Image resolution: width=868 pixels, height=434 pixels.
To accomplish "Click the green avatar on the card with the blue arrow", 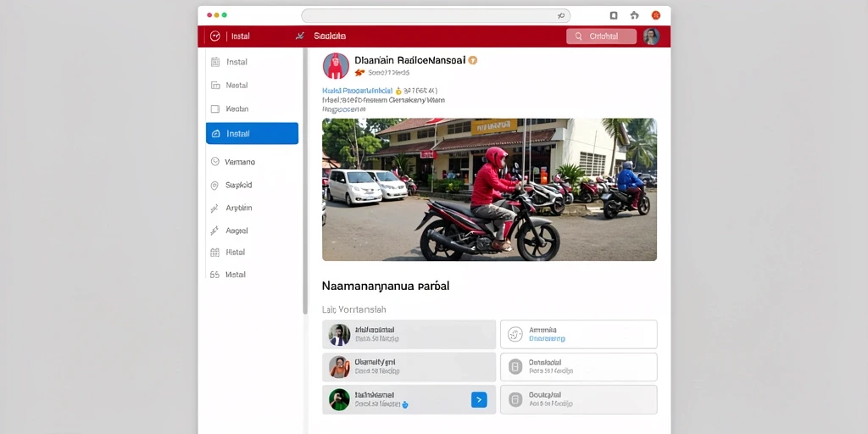I will pos(339,400).
